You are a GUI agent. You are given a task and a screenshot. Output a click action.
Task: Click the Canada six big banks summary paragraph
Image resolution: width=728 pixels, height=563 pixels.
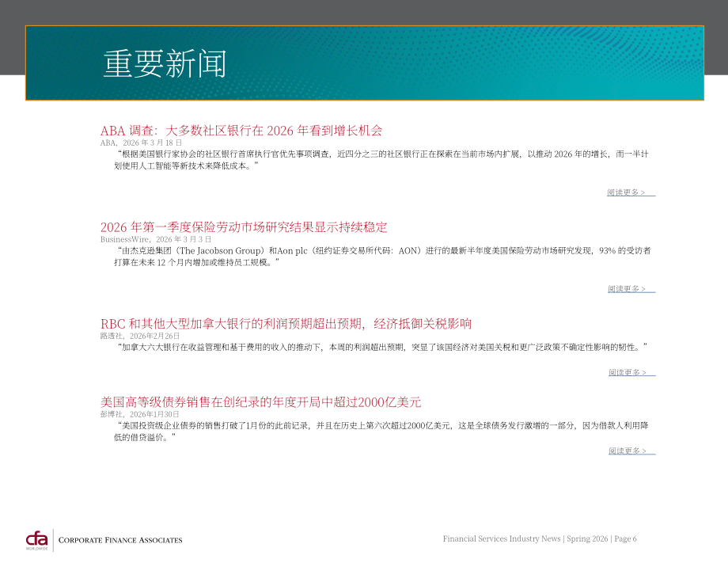tap(381, 348)
